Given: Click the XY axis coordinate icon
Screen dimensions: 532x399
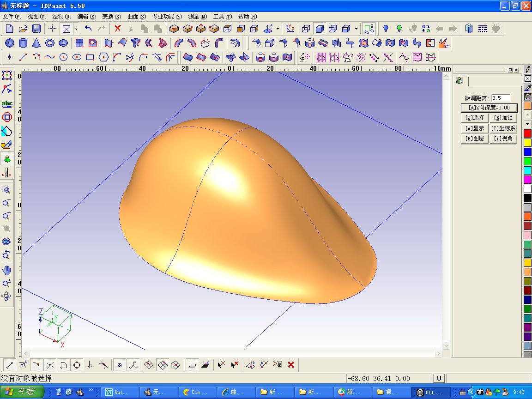Looking at the screenshot, I should coord(290,29).
